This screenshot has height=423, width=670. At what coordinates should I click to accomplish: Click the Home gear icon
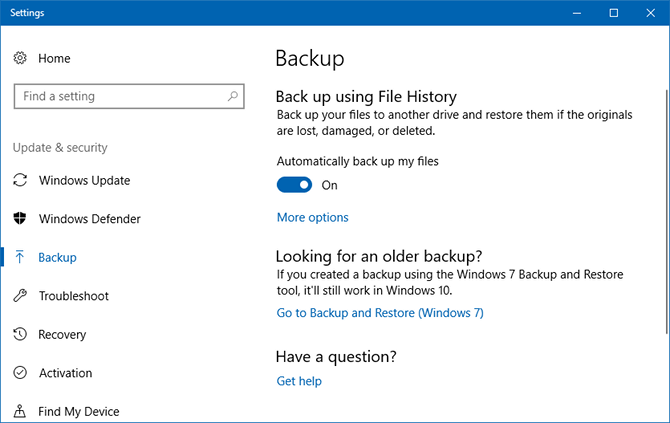tap(20, 59)
